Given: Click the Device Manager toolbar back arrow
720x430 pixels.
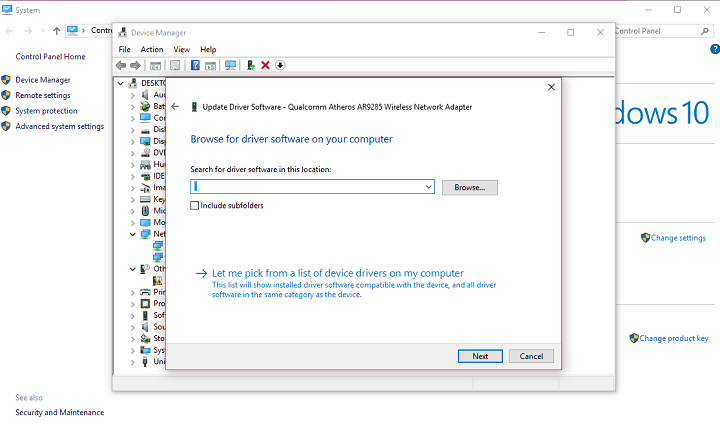Looking at the screenshot, I should tap(121, 65).
